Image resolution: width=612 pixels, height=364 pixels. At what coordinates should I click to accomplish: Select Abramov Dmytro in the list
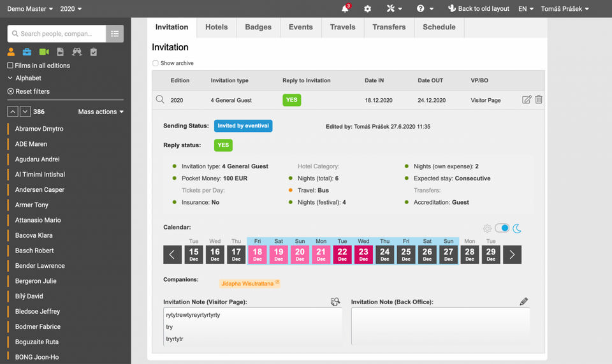(x=39, y=129)
